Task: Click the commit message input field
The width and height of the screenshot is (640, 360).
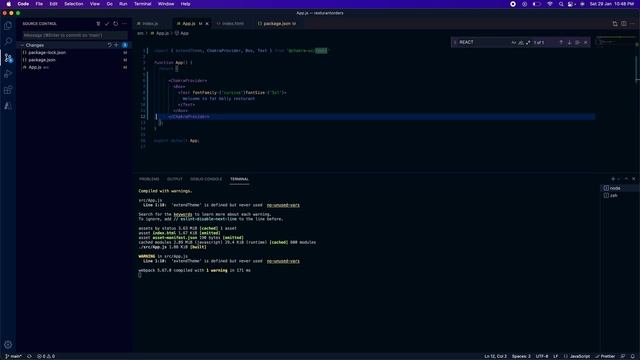Action: click(x=75, y=35)
